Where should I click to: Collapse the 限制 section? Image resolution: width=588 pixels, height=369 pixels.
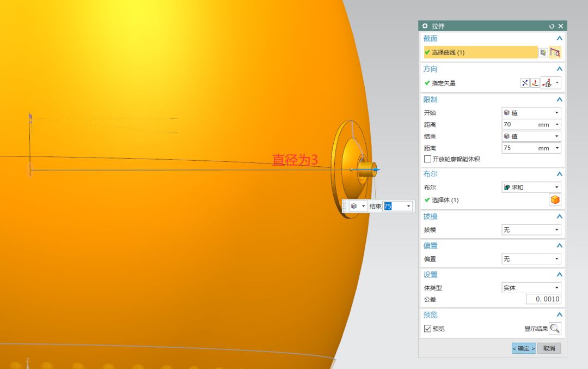click(x=560, y=100)
